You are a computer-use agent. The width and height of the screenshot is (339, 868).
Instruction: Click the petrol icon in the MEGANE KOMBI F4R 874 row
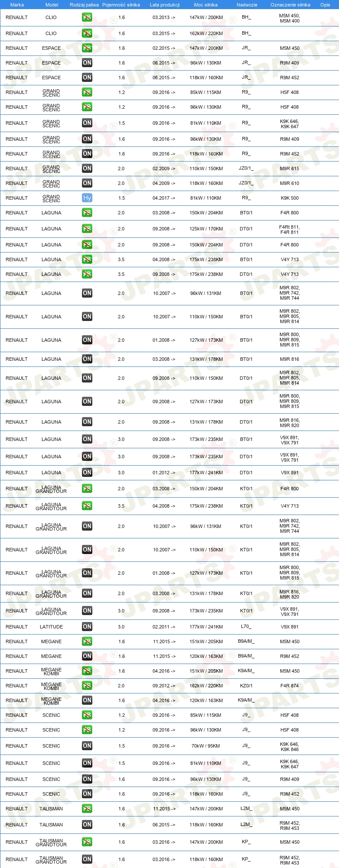87,686
